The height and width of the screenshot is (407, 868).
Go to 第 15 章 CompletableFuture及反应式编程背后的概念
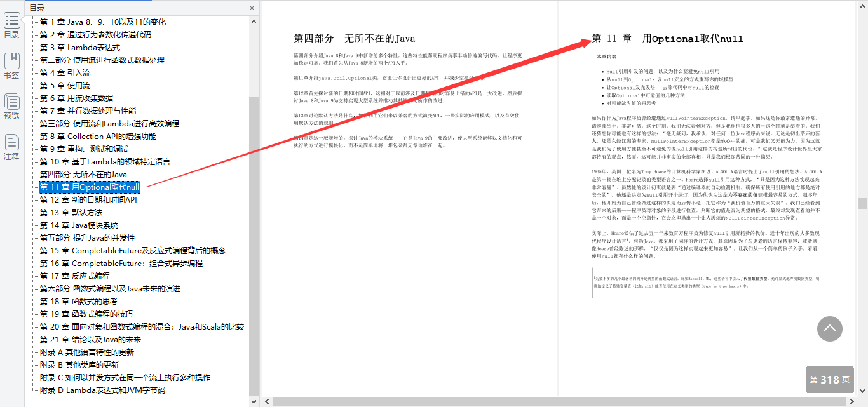click(x=133, y=250)
